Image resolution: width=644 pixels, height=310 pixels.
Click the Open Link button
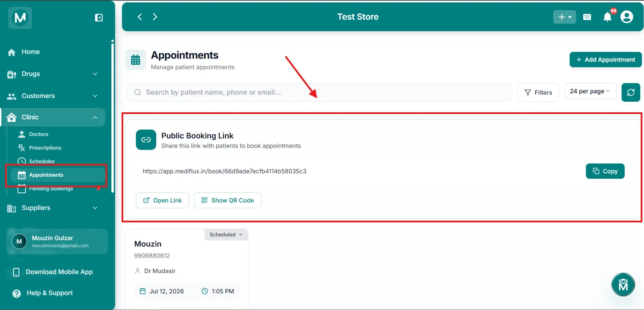pyautogui.click(x=162, y=200)
